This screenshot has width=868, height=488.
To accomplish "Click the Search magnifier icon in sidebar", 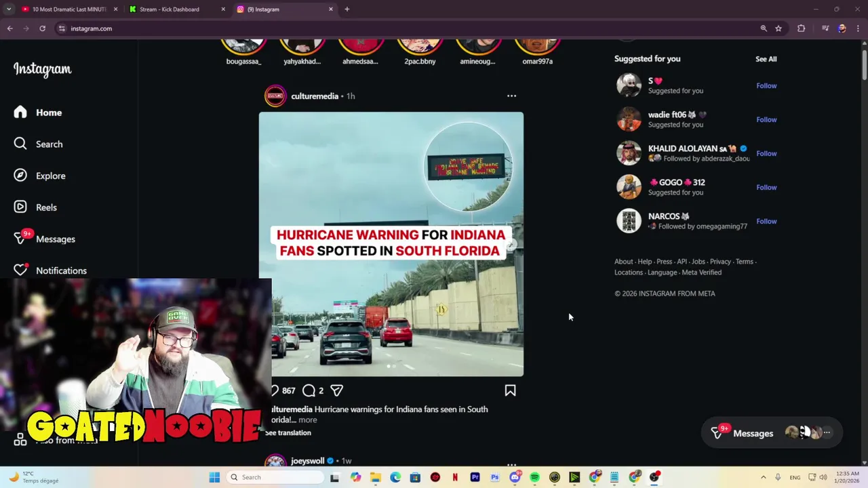I will coord(20,144).
